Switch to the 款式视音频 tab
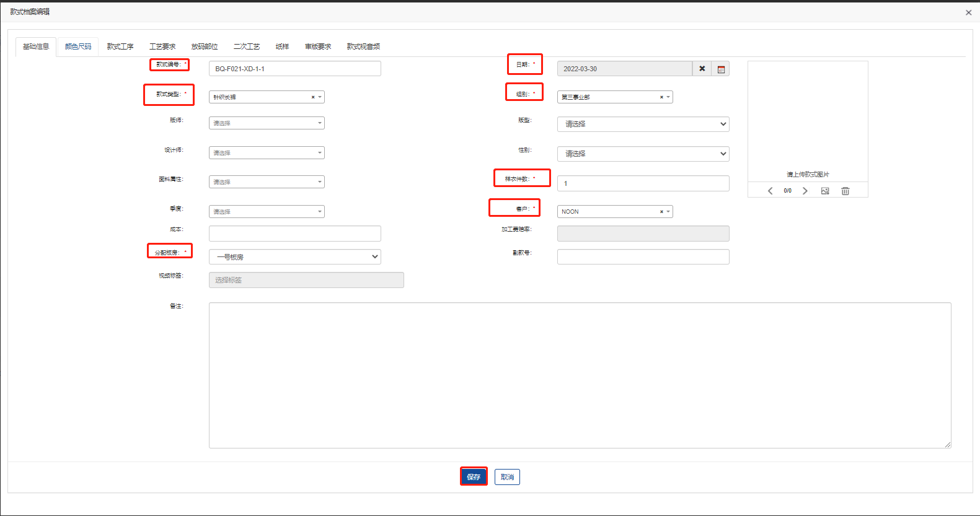 click(363, 46)
